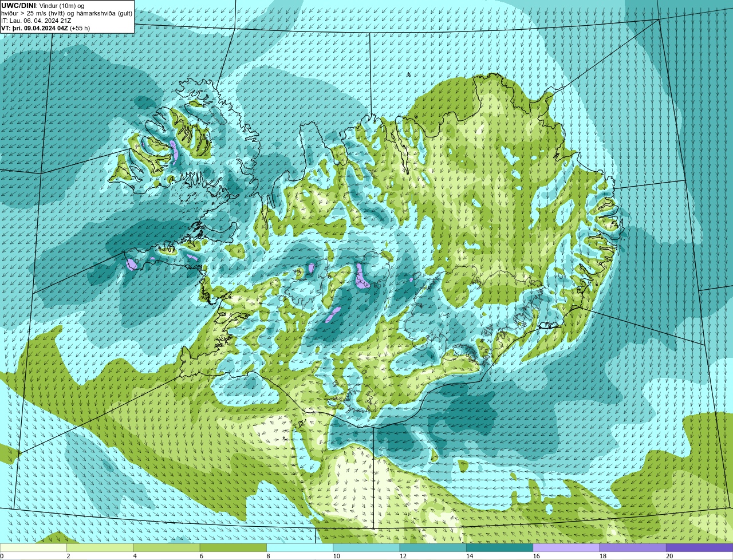Pick the teal 12–14 legend swatch
The image size is (733, 560).
tap(433, 548)
